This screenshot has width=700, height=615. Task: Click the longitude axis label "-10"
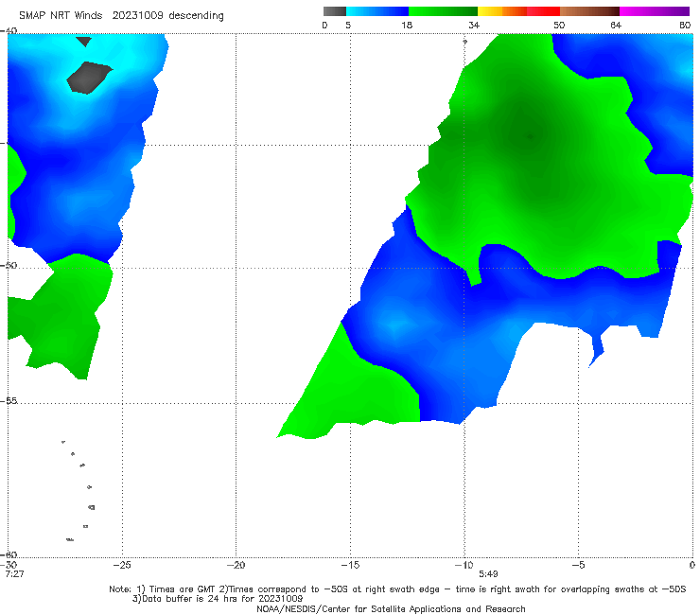pos(464,565)
